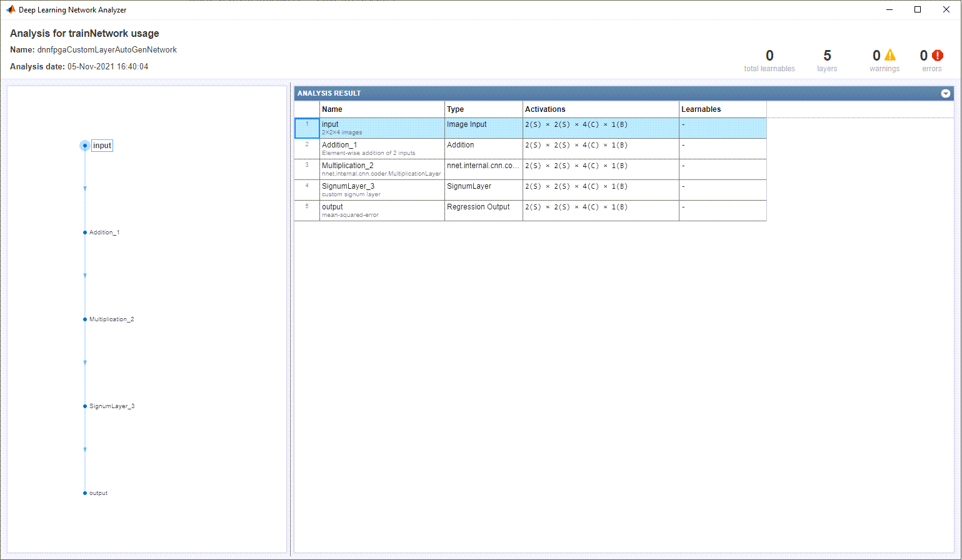Collapse the Analysis Result panel arrow
The width and height of the screenshot is (962, 560).
point(946,94)
